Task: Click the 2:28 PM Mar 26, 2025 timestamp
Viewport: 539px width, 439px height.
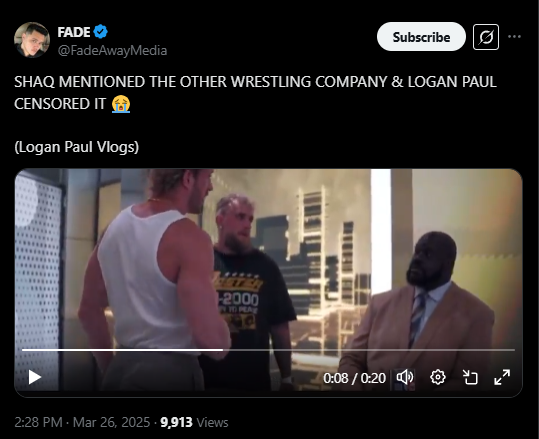Action: 82,422
